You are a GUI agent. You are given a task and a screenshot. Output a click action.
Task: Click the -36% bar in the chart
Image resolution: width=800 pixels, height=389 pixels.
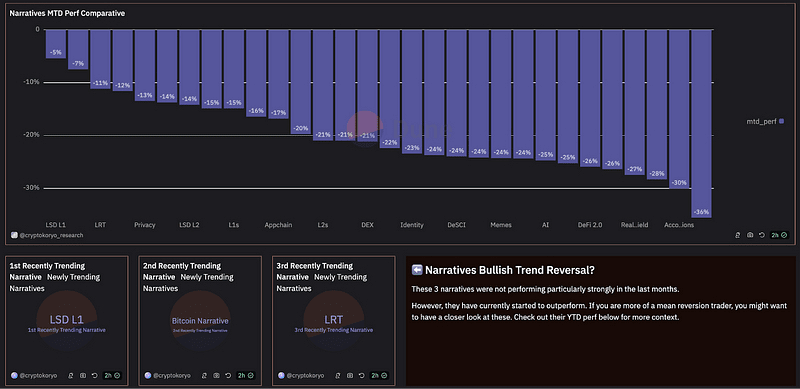[702, 123]
